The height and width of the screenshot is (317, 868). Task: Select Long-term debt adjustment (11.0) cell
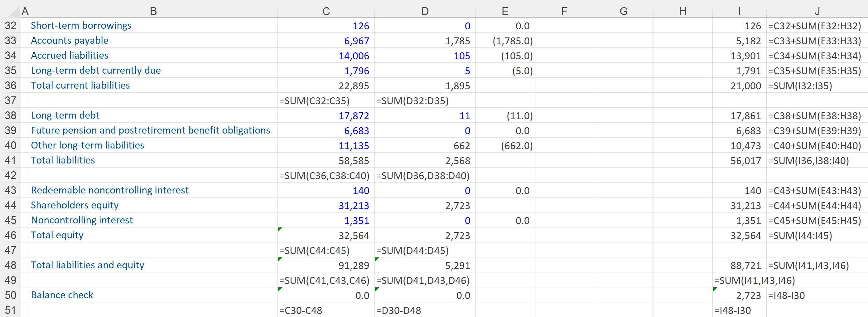519,116
